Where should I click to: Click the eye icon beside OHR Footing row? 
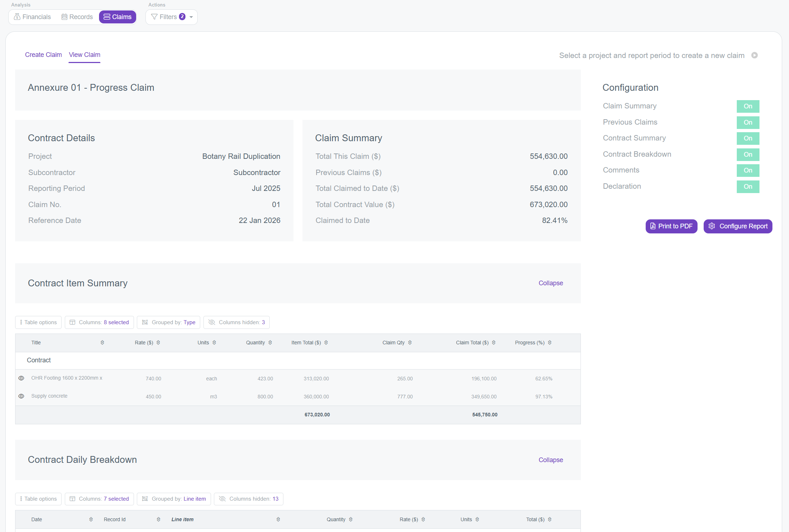21,378
